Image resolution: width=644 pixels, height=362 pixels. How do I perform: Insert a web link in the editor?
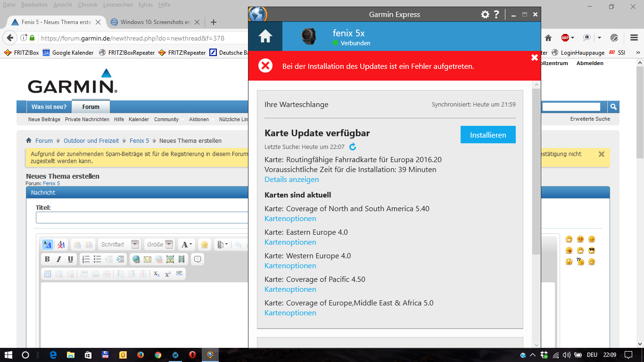136,259
